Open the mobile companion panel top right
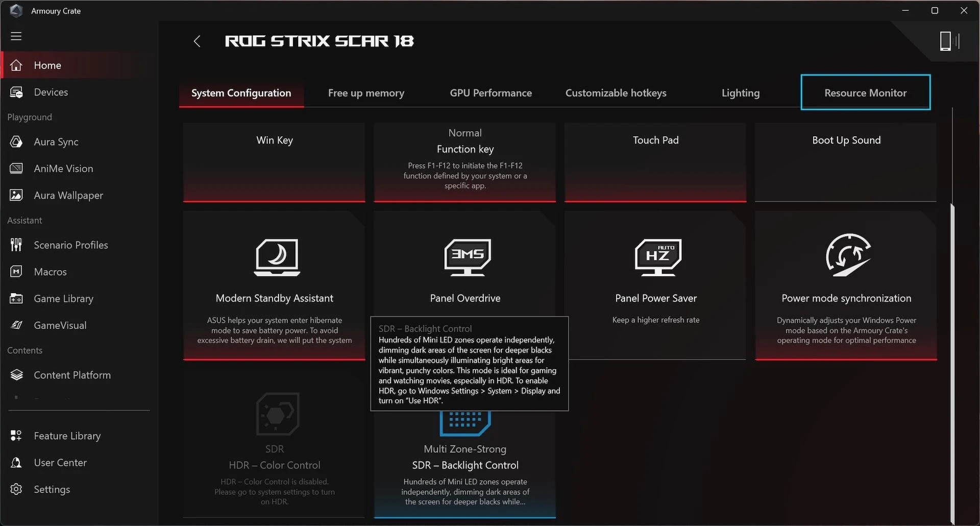 (x=945, y=41)
